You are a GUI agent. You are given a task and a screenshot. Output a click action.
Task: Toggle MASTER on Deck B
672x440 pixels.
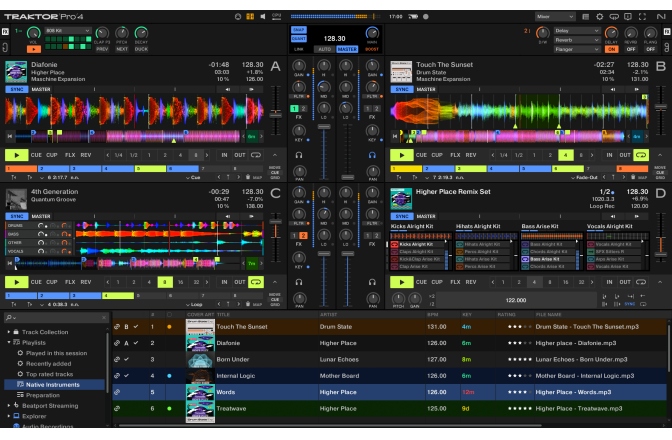426,89
